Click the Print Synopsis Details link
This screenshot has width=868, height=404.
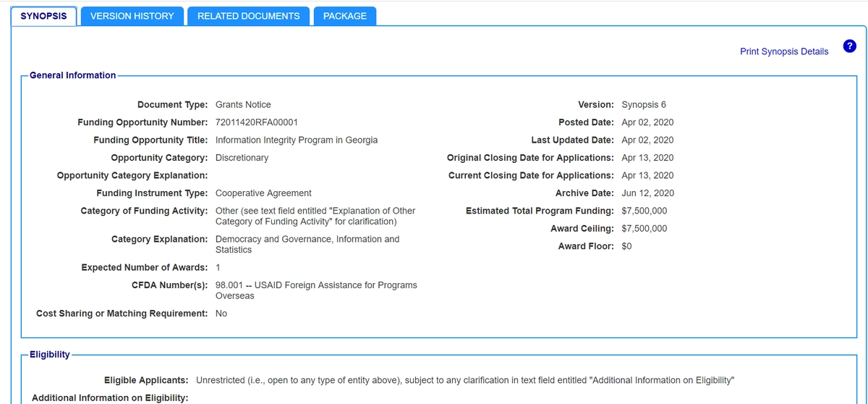[x=784, y=51]
